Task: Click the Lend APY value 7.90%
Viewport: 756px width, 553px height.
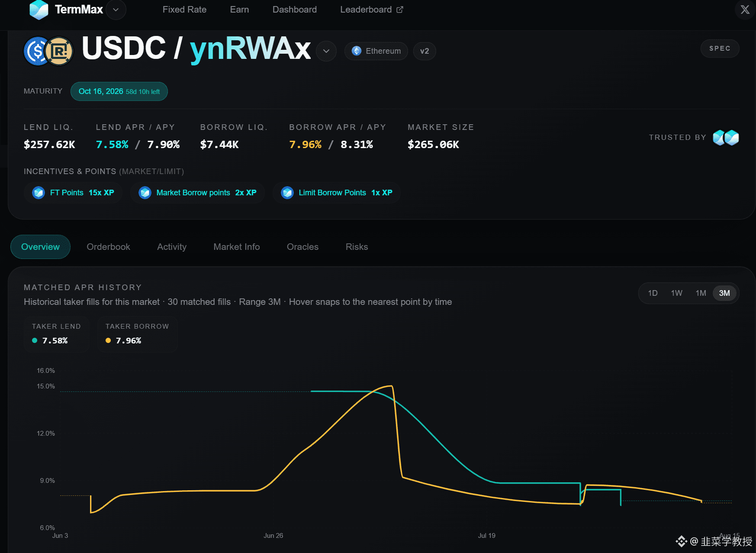Action: [164, 145]
